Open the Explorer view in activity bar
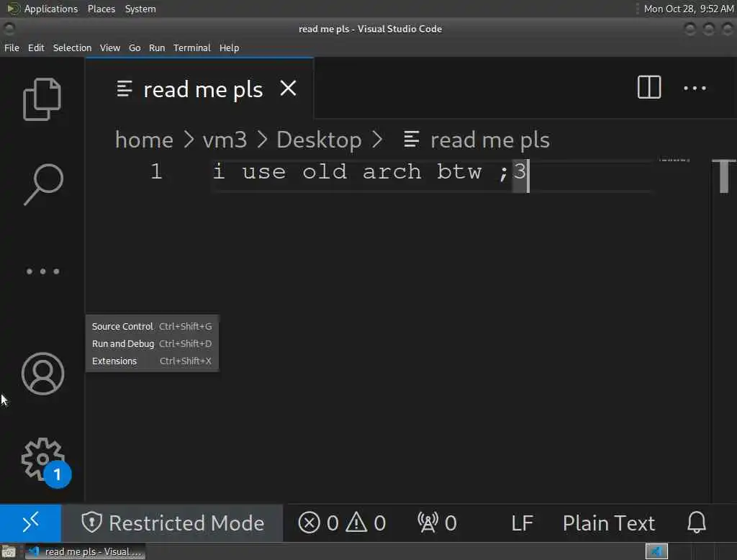 (42, 99)
